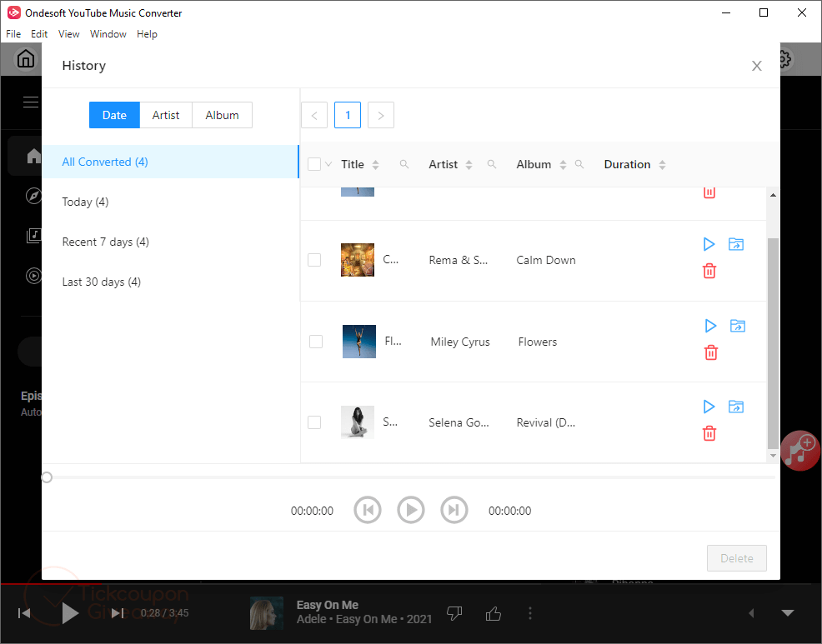The width and height of the screenshot is (822, 644).
Task: Check the Calm Down row checkbox
Action: point(314,260)
